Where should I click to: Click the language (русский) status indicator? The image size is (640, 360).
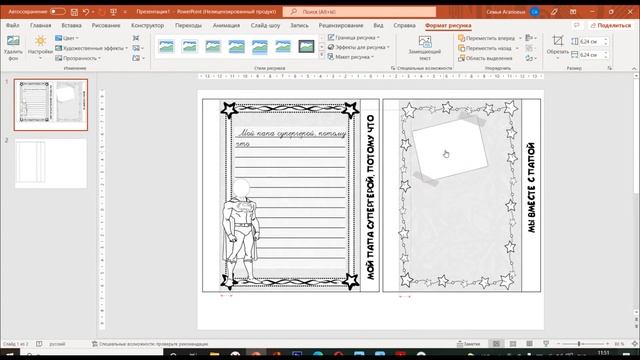(57, 344)
